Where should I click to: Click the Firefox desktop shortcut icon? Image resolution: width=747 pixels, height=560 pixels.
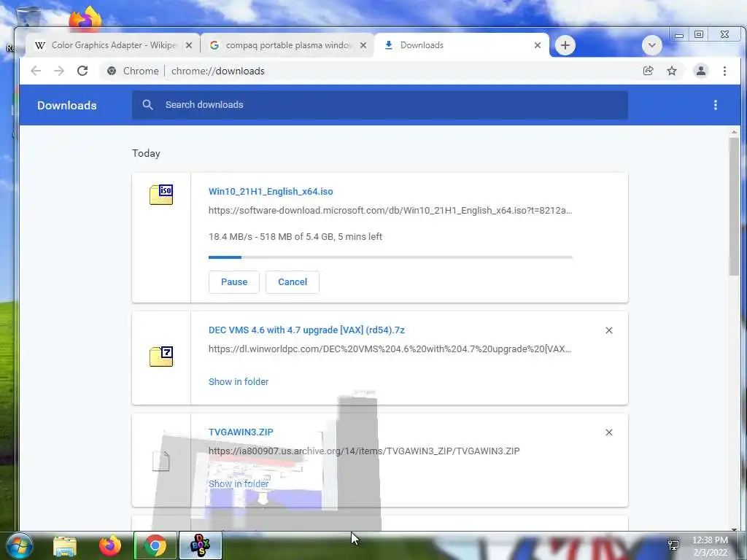click(x=85, y=19)
